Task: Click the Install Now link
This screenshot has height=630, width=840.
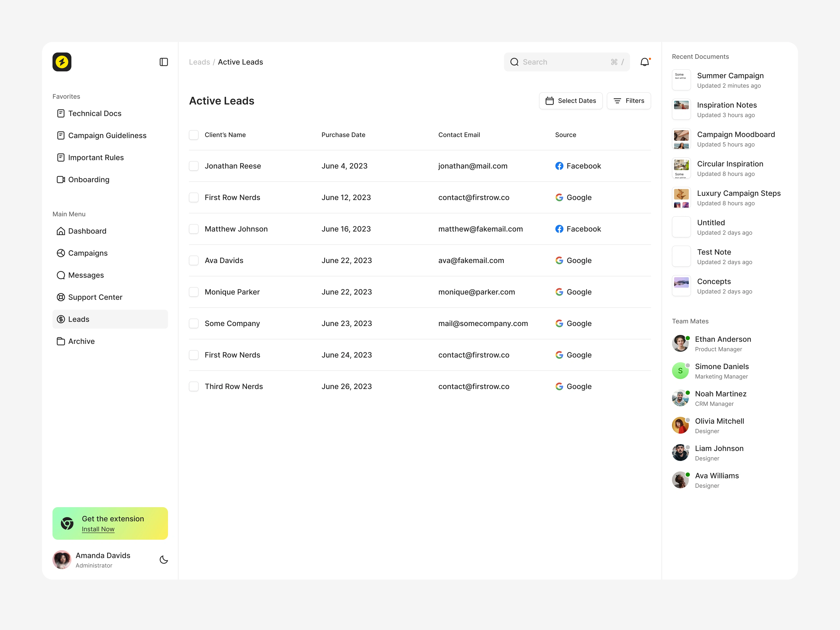Action: (x=98, y=529)
